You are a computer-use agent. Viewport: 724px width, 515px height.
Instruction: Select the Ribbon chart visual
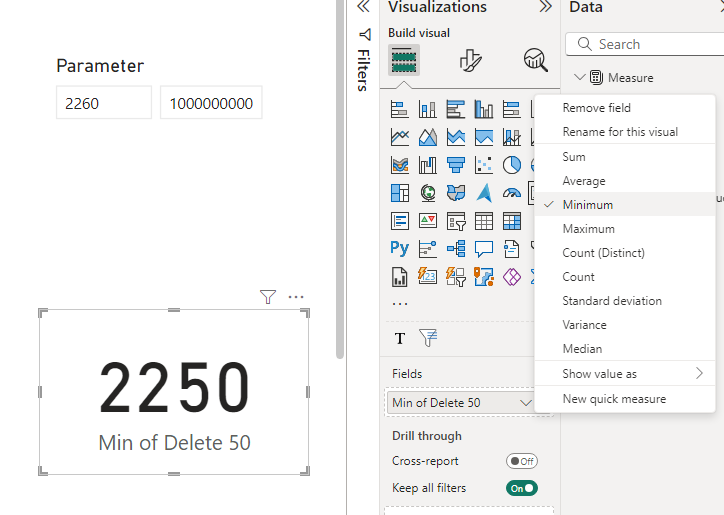point(399,165)
